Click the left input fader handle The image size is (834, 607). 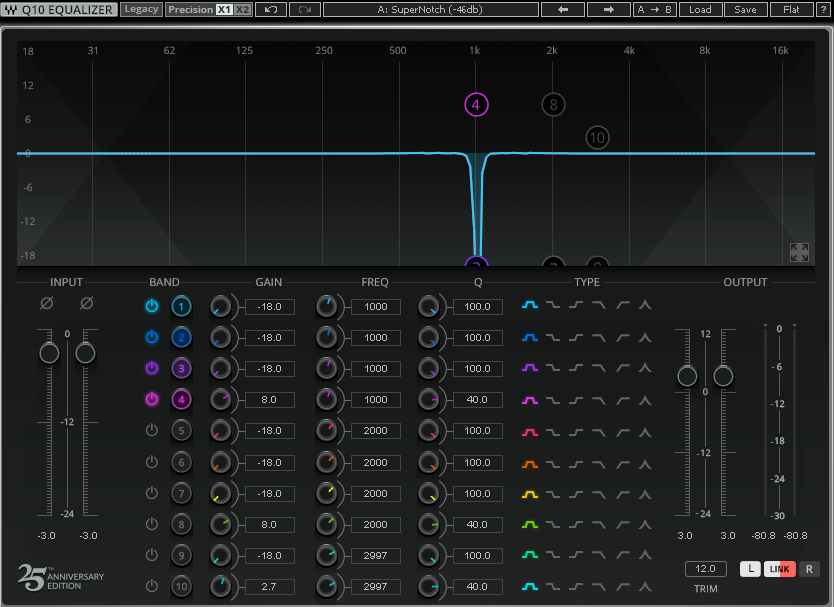click(49, 353)
